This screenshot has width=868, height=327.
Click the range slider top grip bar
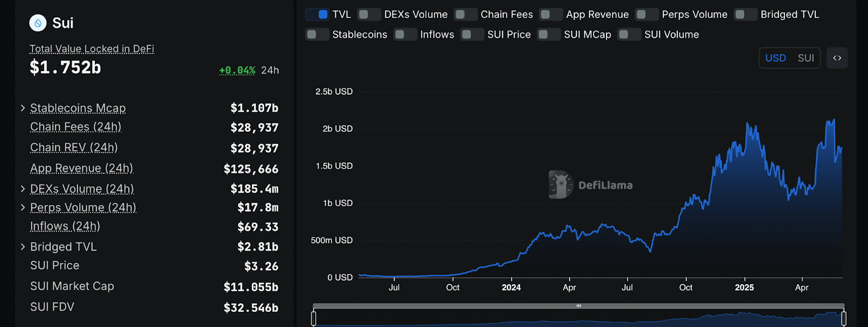(x=578, y=306)
